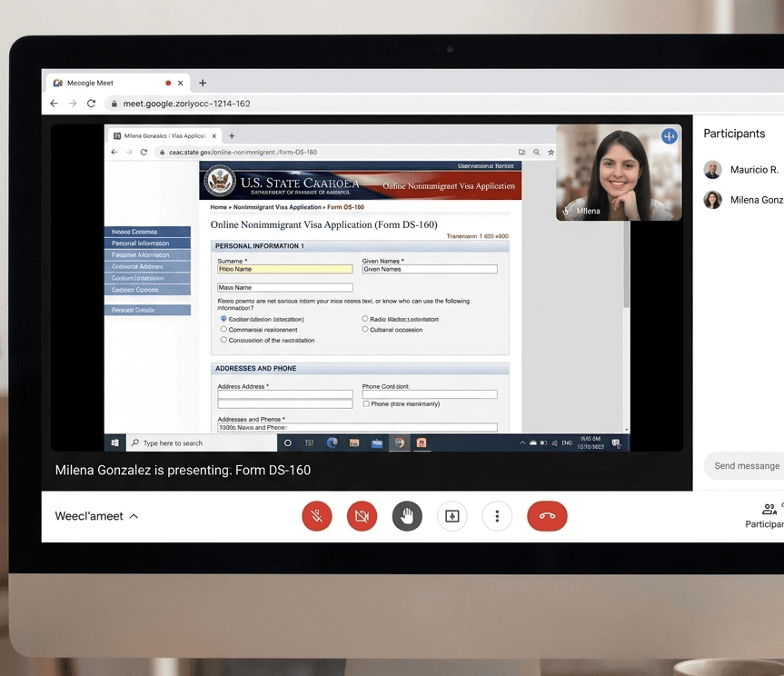784x676 pixels.
Task: Unmute the microphone in Meet
Action: tap(317, 515)
